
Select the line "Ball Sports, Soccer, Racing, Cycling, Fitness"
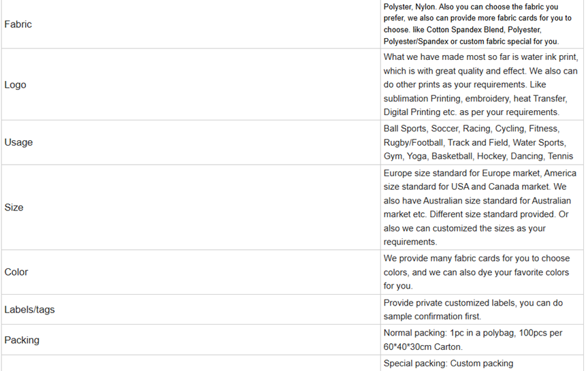(471, 129)
